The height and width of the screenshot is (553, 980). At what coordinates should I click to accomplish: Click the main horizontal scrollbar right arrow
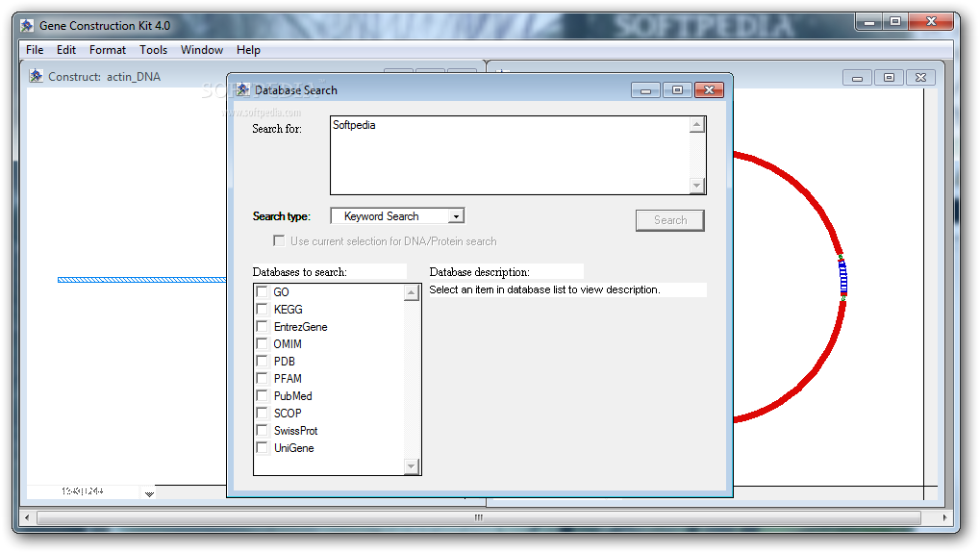(945, 517)
